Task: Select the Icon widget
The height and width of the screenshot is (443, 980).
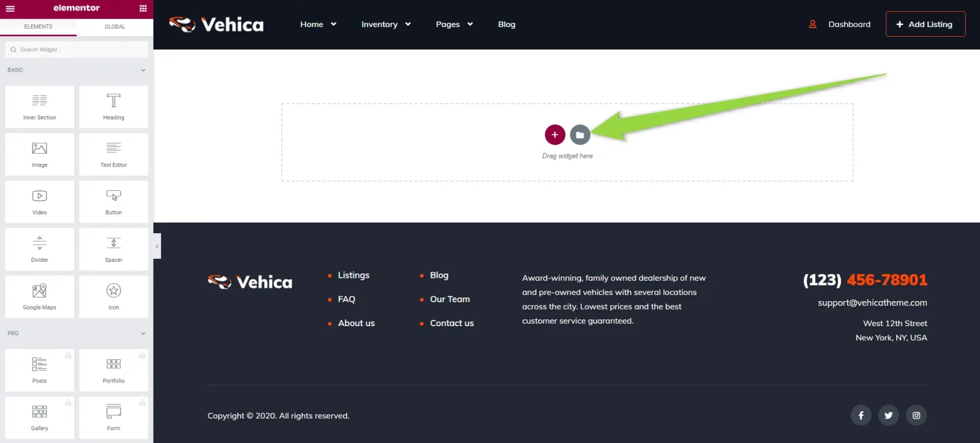Action: (114, 297)
